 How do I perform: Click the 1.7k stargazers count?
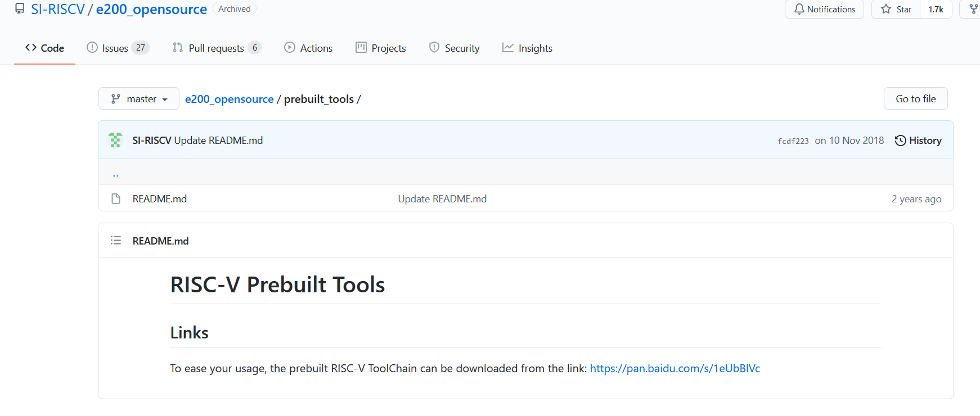pyautogui.click(x=936, y=10)
